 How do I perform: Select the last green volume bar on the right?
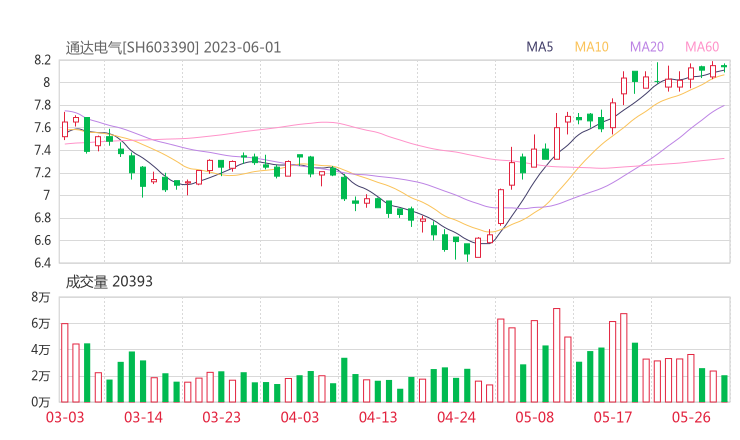pos(724,389)
